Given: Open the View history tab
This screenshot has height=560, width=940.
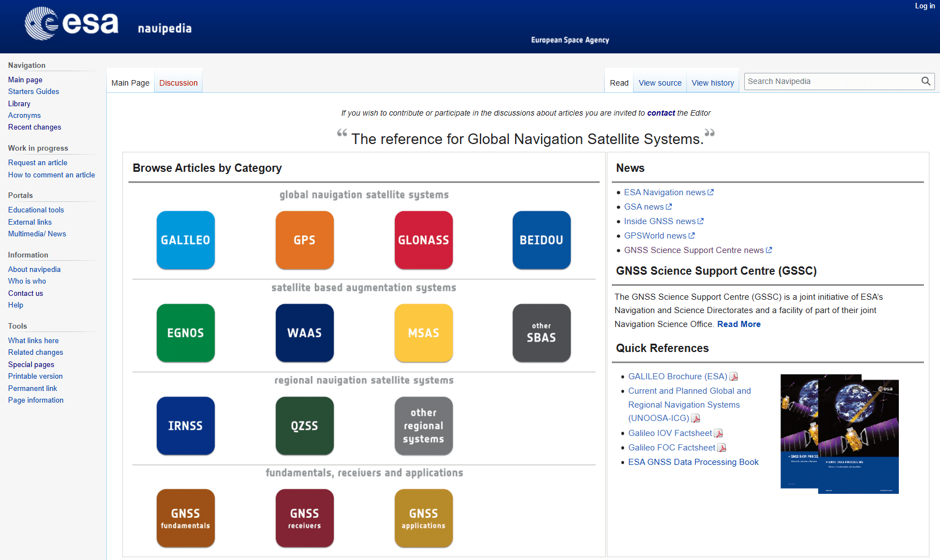Looking at the screenshot, I should tap(713, 82).
